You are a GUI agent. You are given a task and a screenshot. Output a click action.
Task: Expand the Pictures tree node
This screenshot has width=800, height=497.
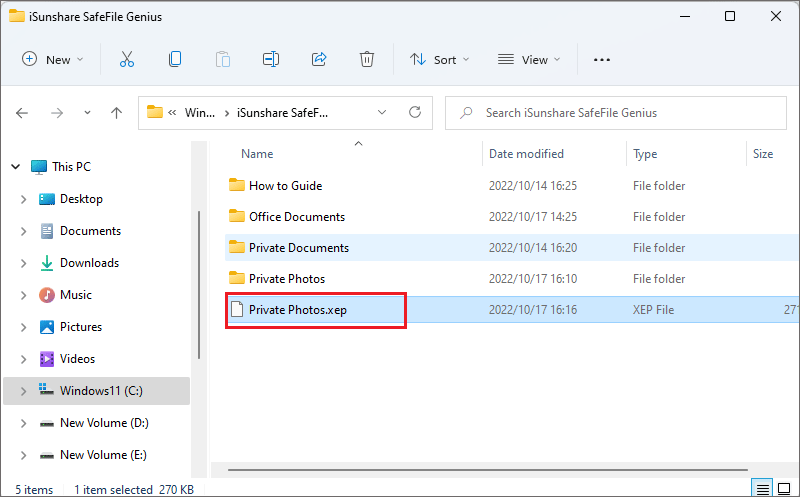[23, 327]
